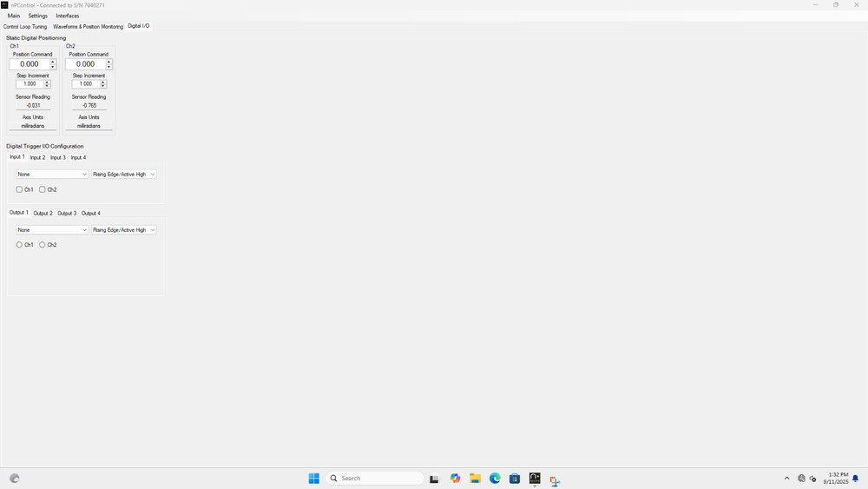Open Task View on the taskbar
Image resolution: width=868 pixels, height=489 pixels.
(x=435, y=479)
